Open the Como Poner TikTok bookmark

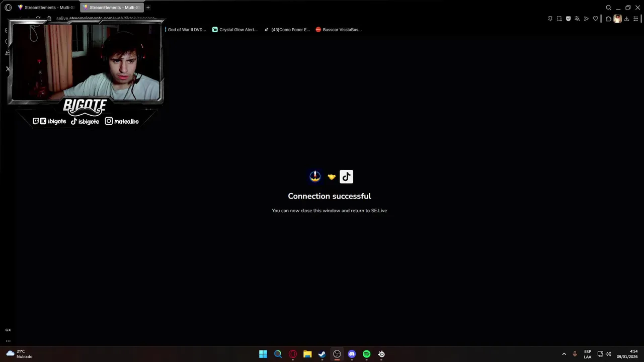(x=287, y=30)
